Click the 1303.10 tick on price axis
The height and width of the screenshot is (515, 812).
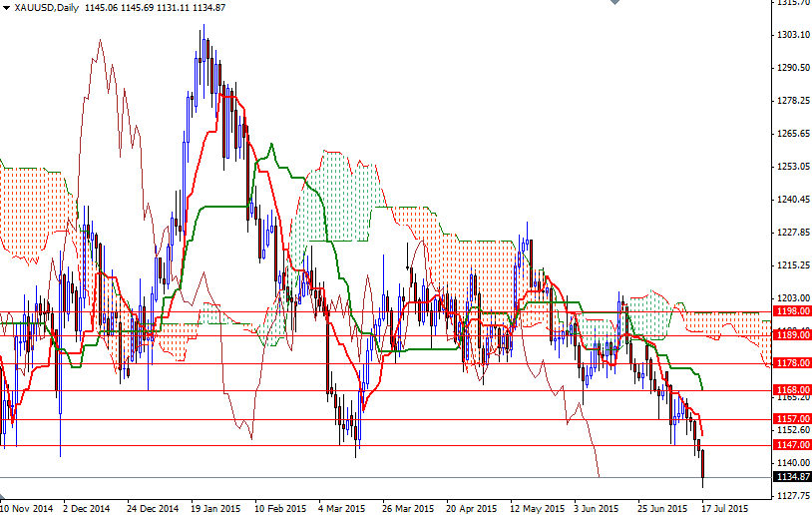click(792, 35)
